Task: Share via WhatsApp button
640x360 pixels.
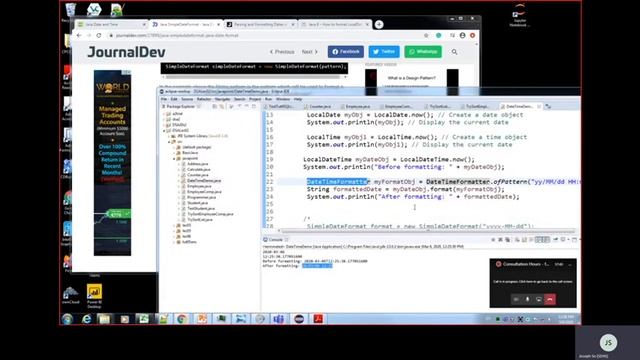Action: [x=423, y=52]
